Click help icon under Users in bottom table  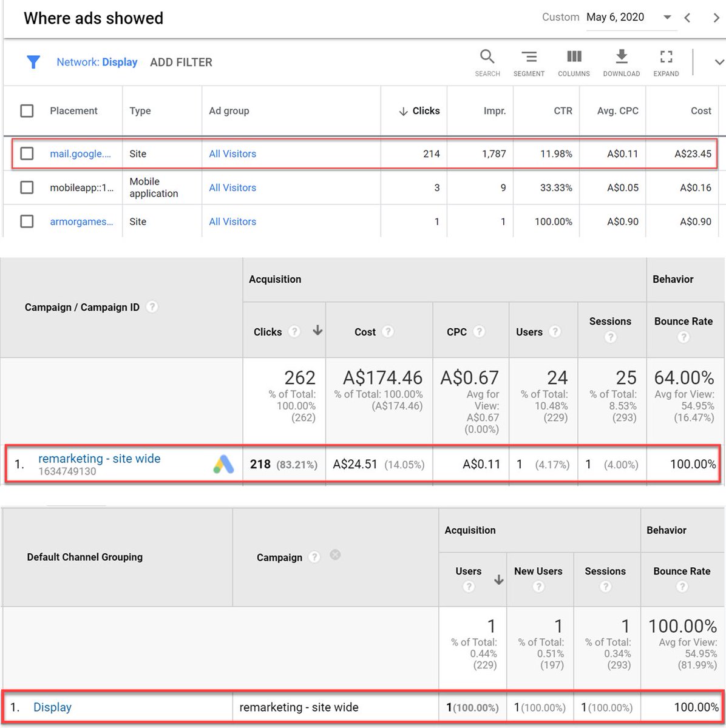pos(468,586)
